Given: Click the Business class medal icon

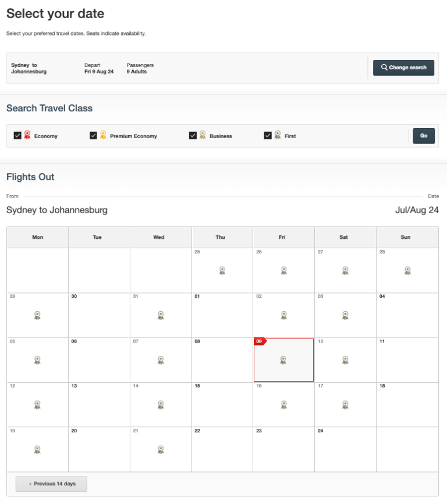Looking at the screenshot, I should click(203, 135).
